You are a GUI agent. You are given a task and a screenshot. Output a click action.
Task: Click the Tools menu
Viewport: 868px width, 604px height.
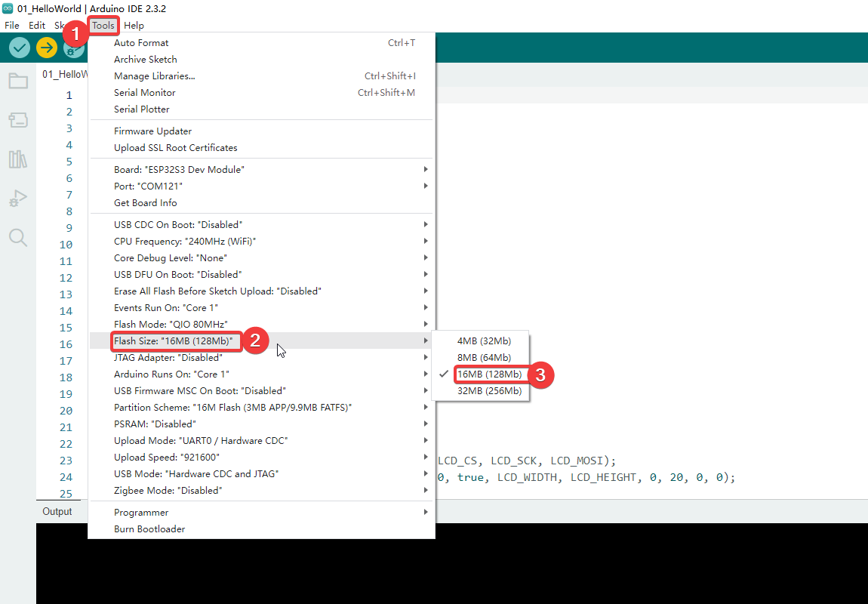pos(103,25)
